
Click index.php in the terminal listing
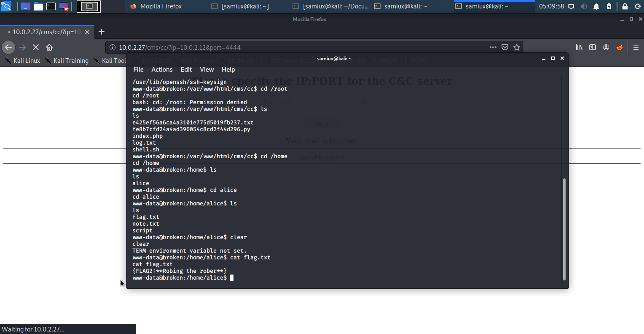point(148,136)
